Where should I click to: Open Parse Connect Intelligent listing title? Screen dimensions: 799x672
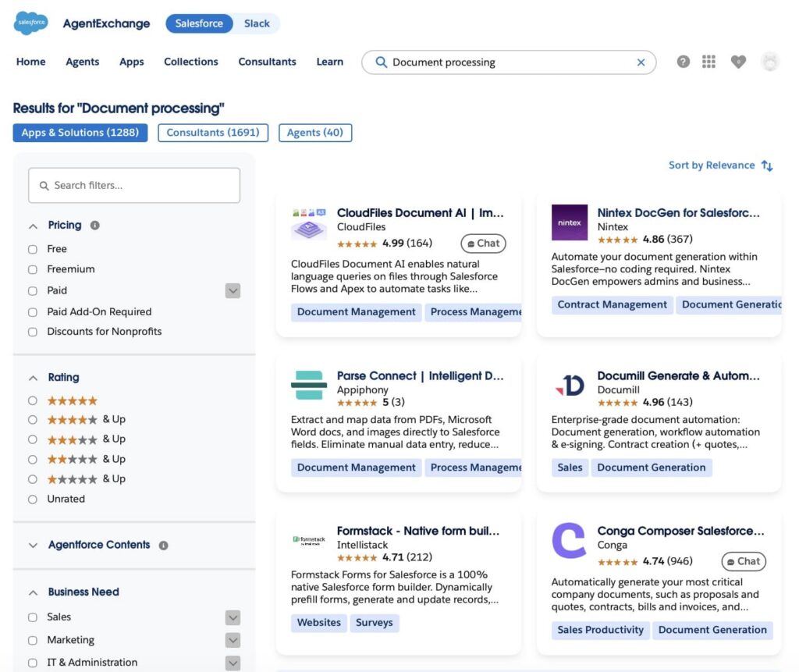(420, 375)
